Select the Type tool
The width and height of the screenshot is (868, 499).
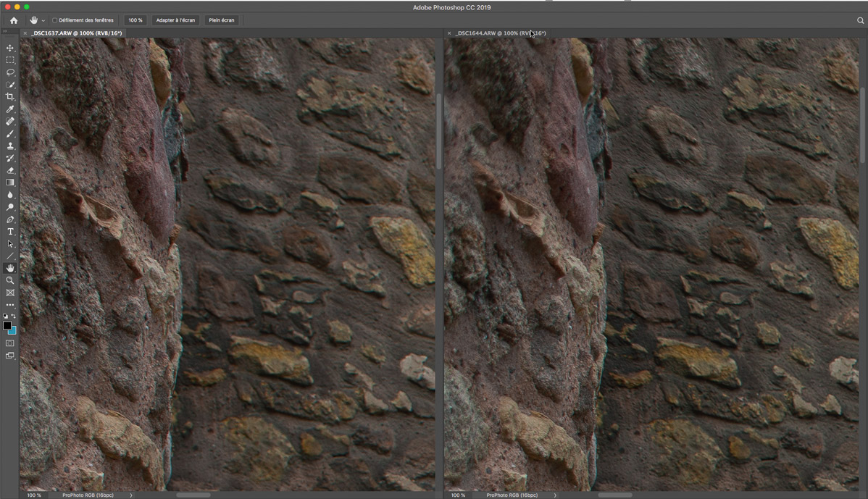click(10, 232)
